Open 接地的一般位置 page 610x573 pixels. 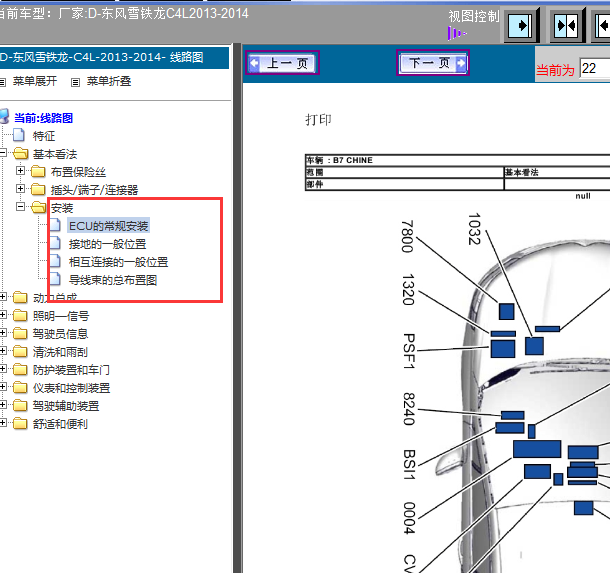(x=107, y=244)
